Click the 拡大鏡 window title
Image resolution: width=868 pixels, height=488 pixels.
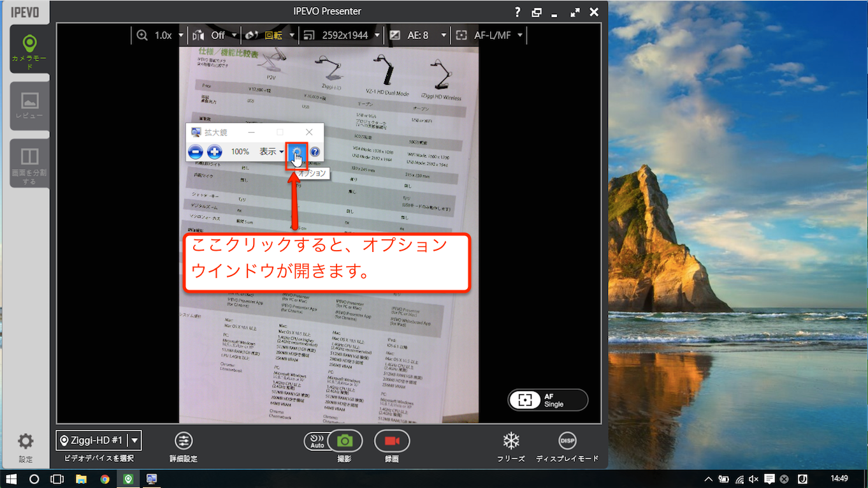[216, 132]
